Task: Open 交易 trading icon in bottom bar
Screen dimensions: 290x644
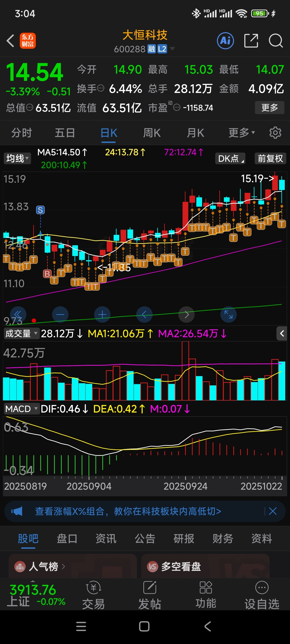Action: click(x=93, y=595)
